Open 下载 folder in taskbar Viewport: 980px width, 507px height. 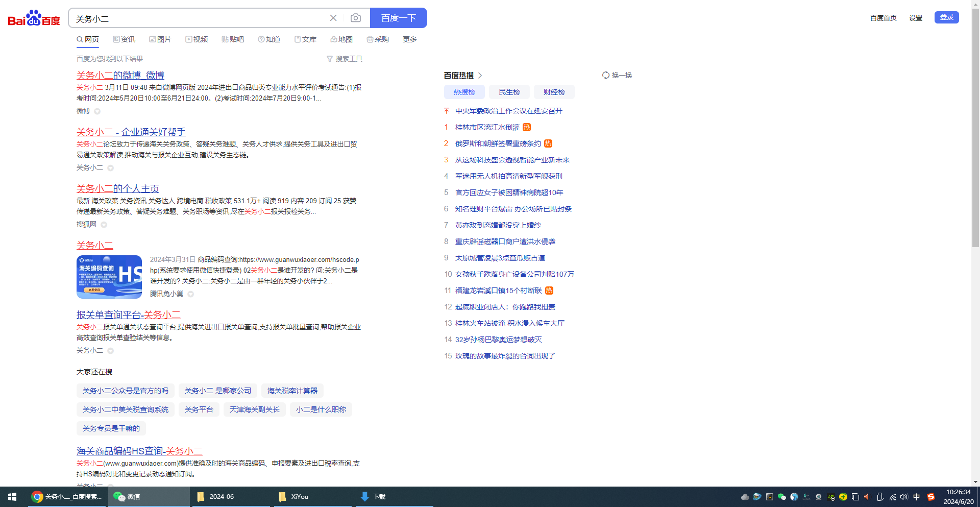coord(394,497)
